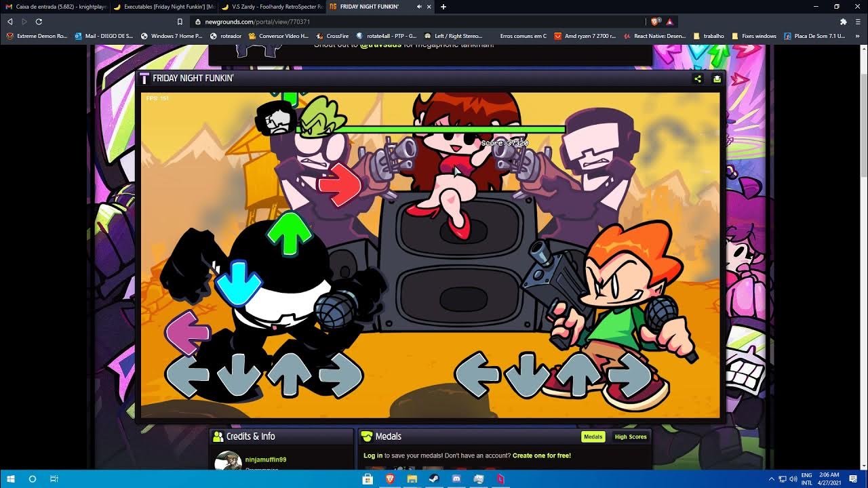Image resolution: width=868 pixels, height=488 pixels.
Task: Reload the page with refresh icon
Action: pos(39,22)
